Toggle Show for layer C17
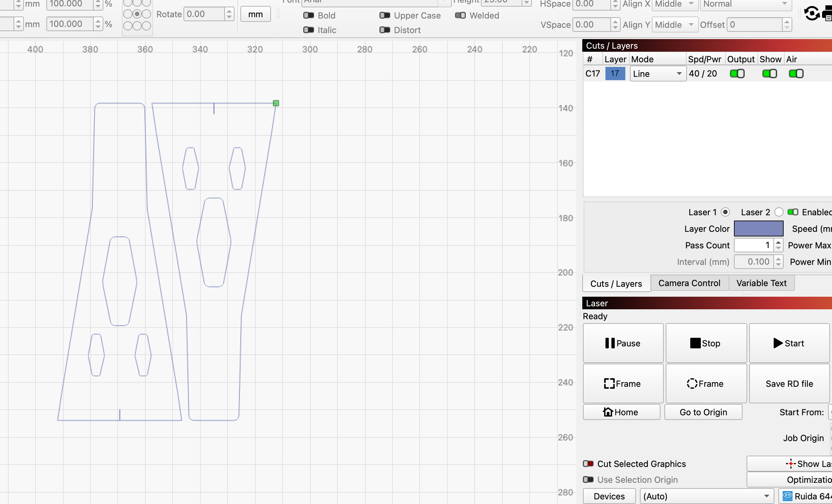The width and height of the screenshot is (832, 504). tap(769, 74)
